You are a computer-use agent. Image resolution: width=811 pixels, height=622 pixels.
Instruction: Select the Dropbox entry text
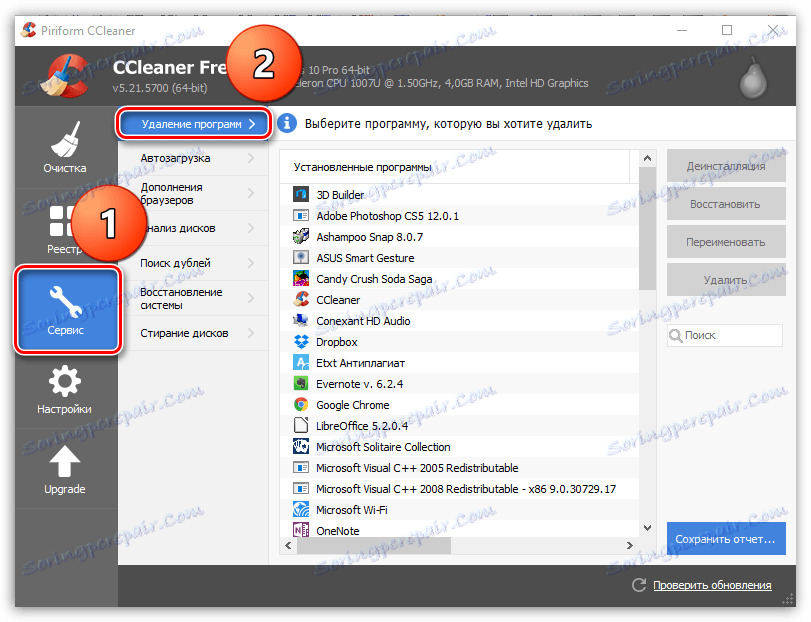coord(337,342)
